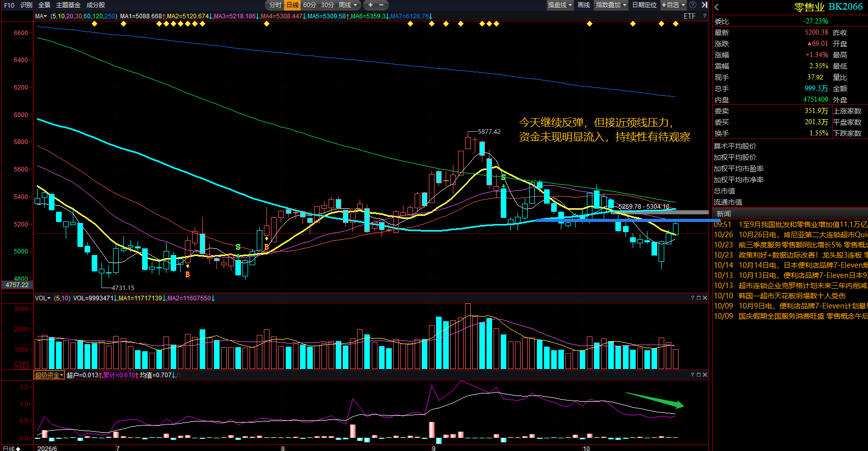The width and height of the screenshot is (868, 451).
Task: Zoom in chart with the plus icon
Action: (x=370, y=5)
